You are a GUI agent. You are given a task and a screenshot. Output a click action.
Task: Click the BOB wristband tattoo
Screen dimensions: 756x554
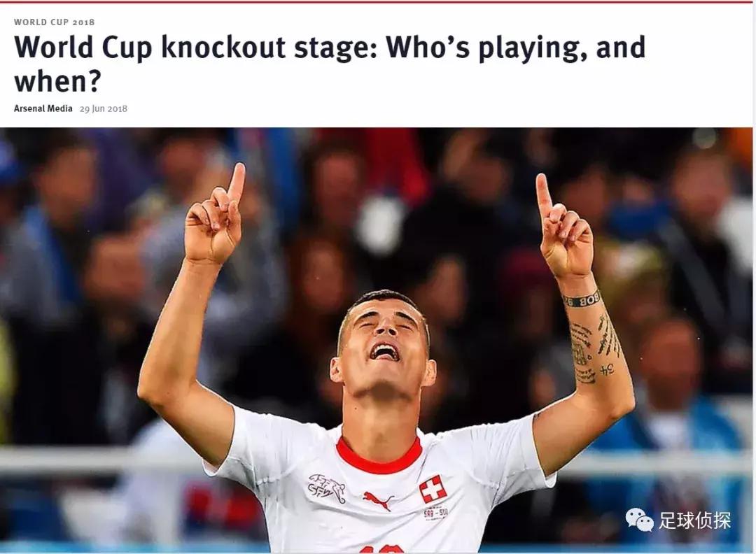coord(582,300)
